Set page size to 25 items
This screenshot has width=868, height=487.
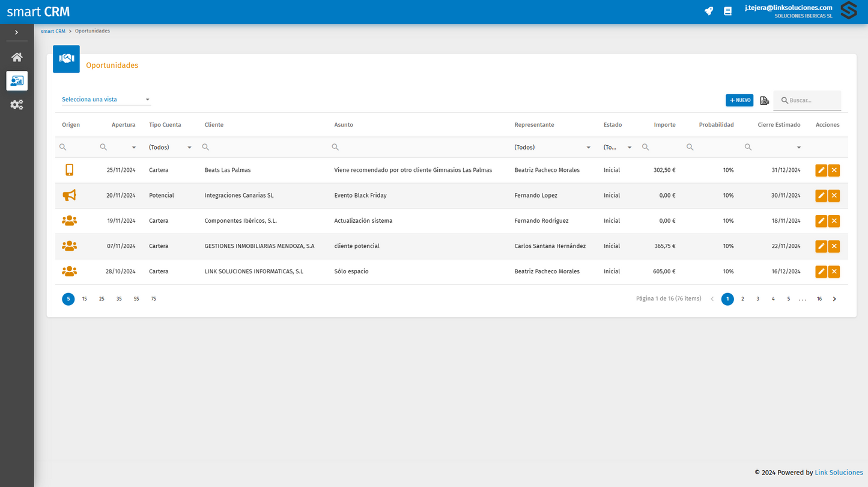tap(102, 299)
